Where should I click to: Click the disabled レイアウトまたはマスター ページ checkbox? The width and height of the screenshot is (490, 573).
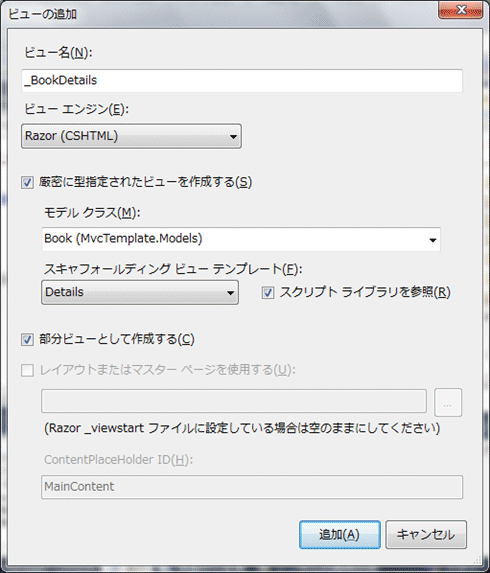(x=27, y=370)
